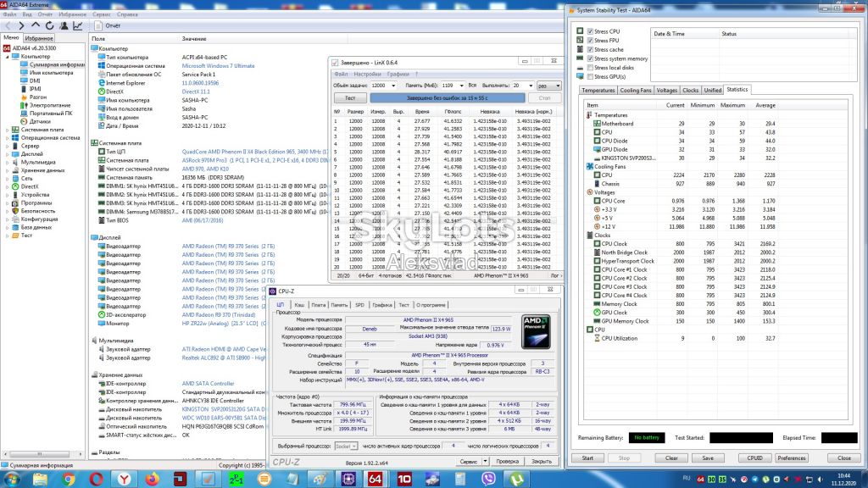
Task: Open Объем задачи dropdown in LinX
Action: point(393,86)
